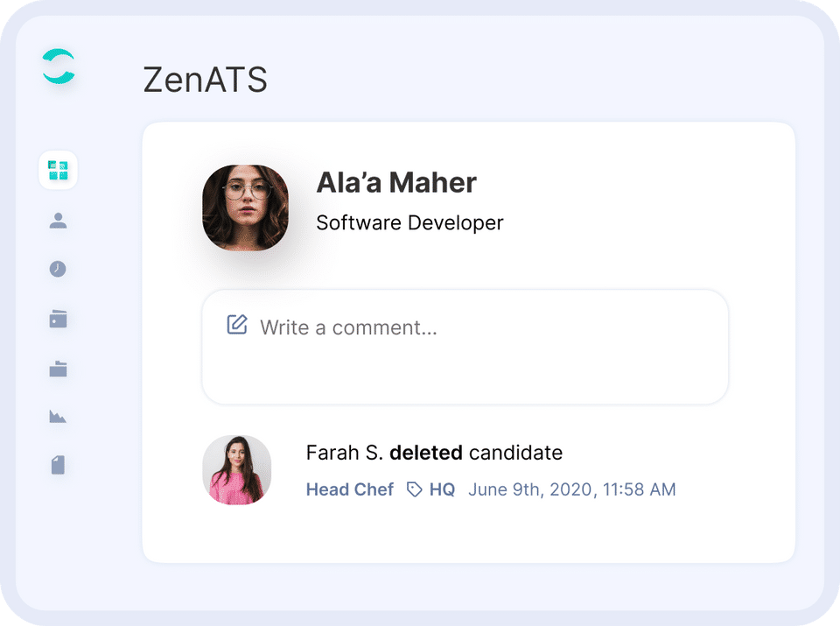Click the Farah S. deleted candidate entry
Screen dimensions: 840x626
(434, 454)
